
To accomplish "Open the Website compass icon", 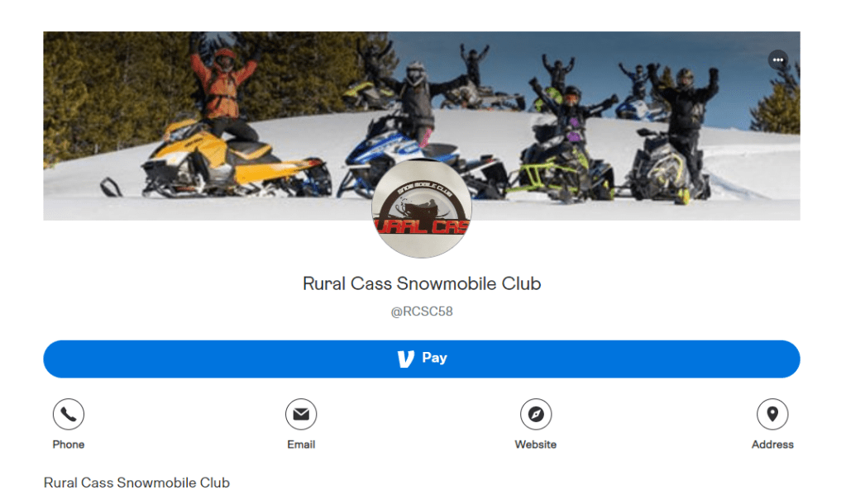I will (536, 414).
